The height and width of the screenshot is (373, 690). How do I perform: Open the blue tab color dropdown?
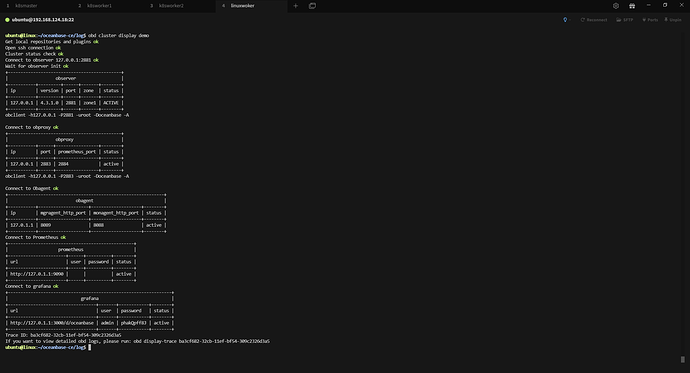click(x=566, y=20)
